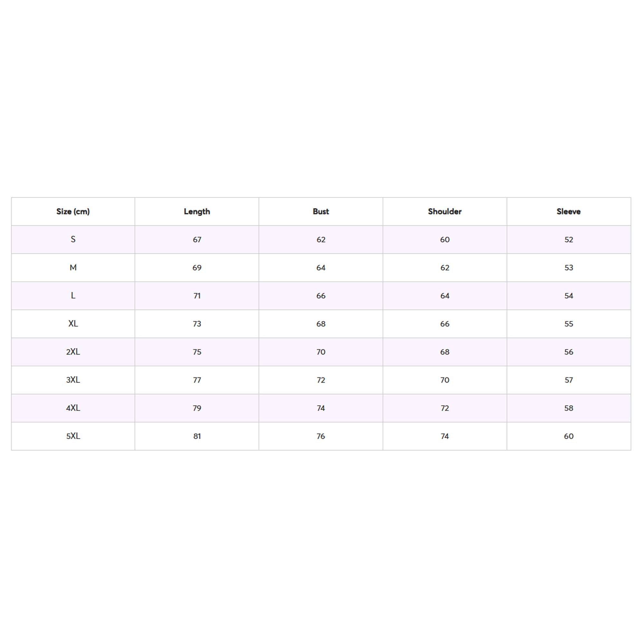Click the Length value 67 for size S

[197, 239]
